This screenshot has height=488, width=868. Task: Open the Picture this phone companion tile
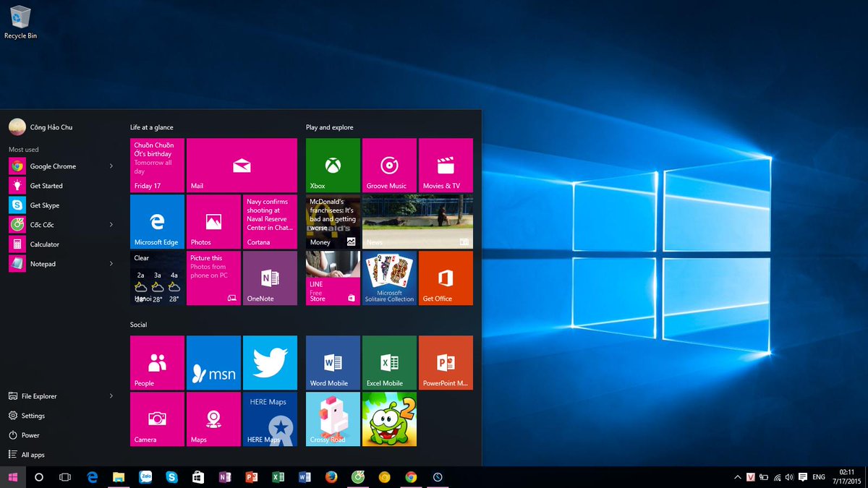[213, 278]
